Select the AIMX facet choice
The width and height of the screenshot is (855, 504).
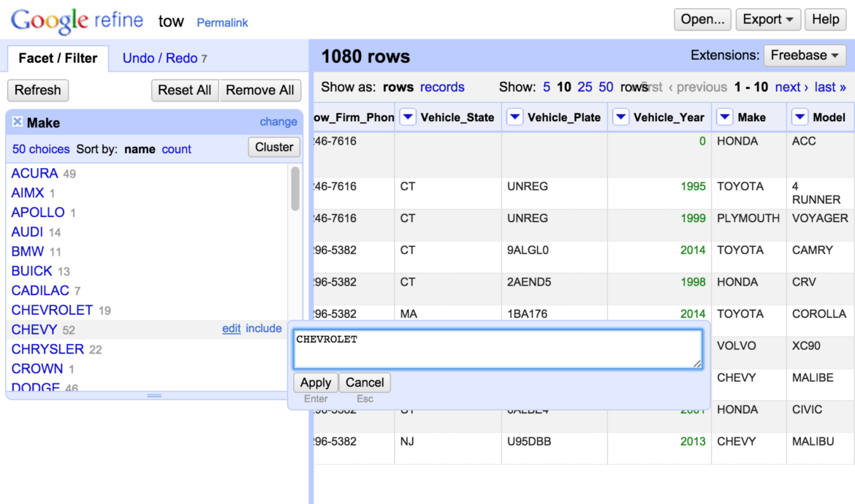pyautogui.click(x=28, y=193)
